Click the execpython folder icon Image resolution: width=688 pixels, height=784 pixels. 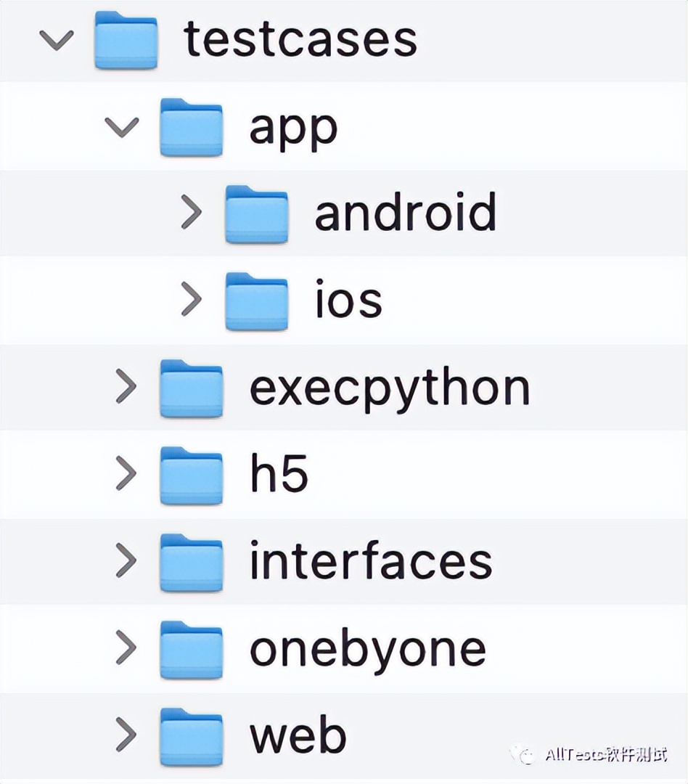pyautogui.click(x=191, y=388)
